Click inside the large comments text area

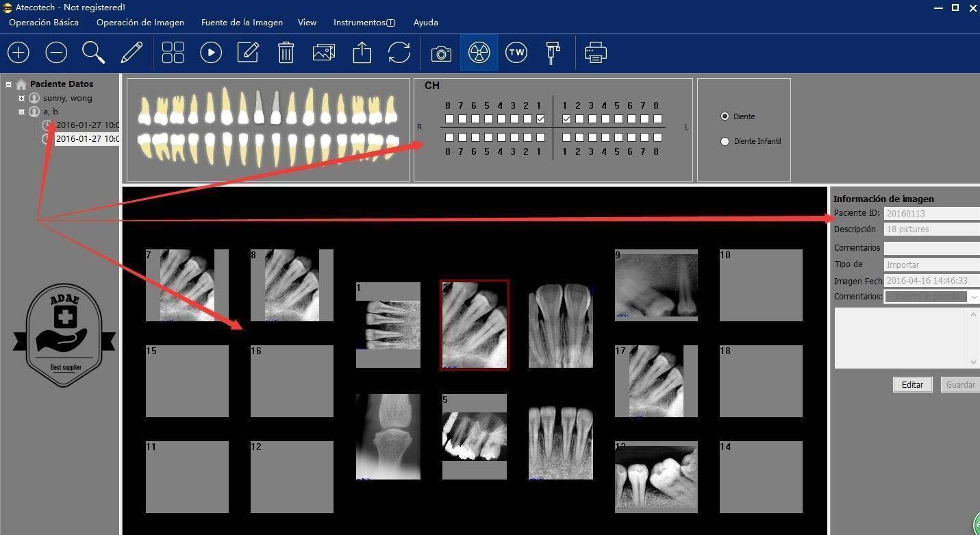coord(901,338)
